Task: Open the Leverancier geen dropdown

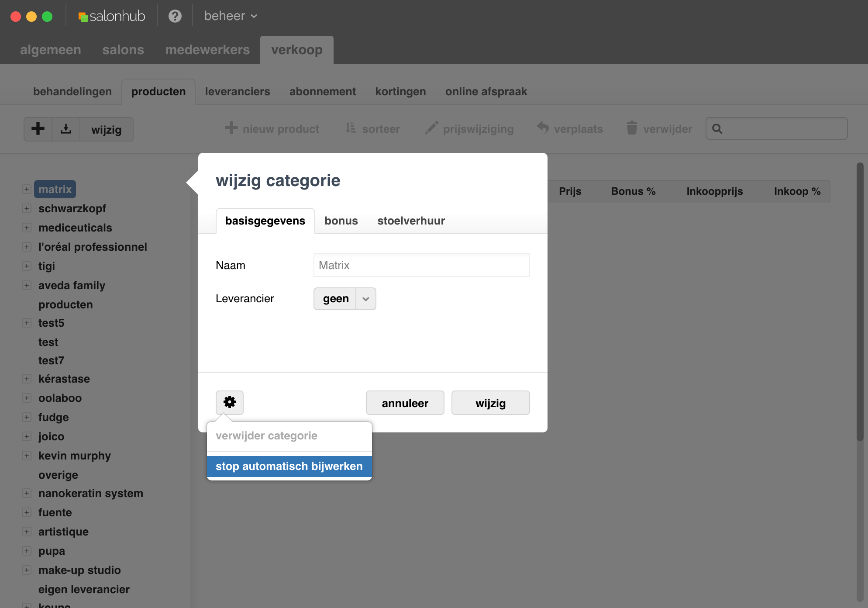Action: pyautogui.click(x=344, y=299)
